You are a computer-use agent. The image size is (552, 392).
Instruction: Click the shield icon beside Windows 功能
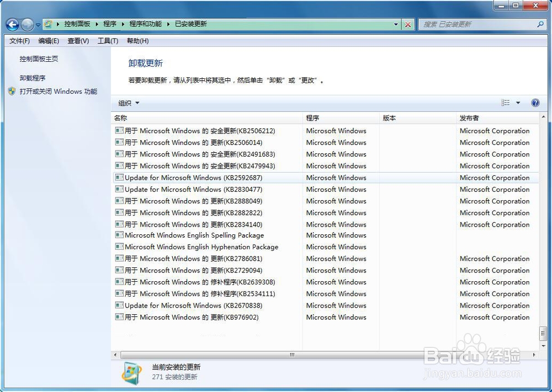click(x=12, y=92)
